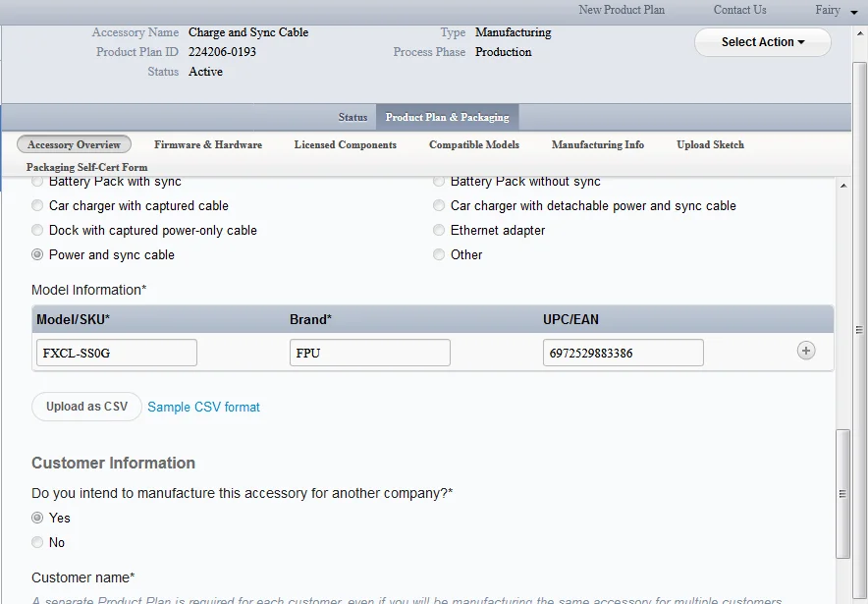This screenshot has height=604, width=868.
Task: Open the Contact Us link
Action: click(739, 10)
